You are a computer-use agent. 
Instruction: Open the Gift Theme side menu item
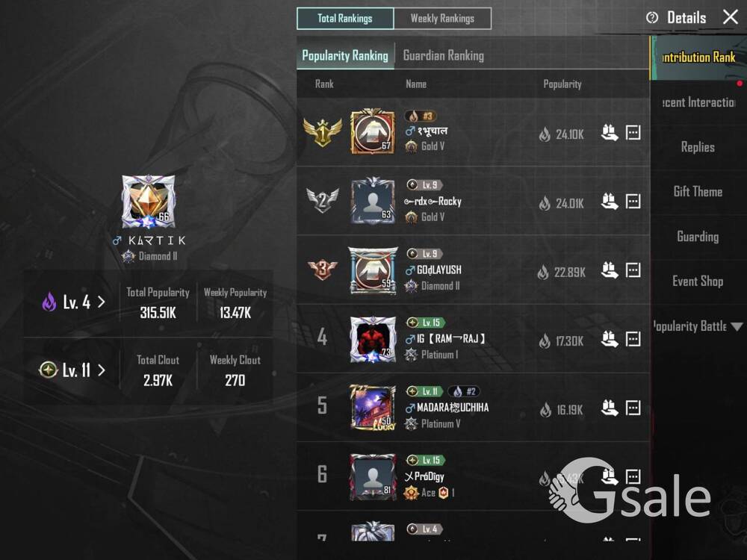698,192
